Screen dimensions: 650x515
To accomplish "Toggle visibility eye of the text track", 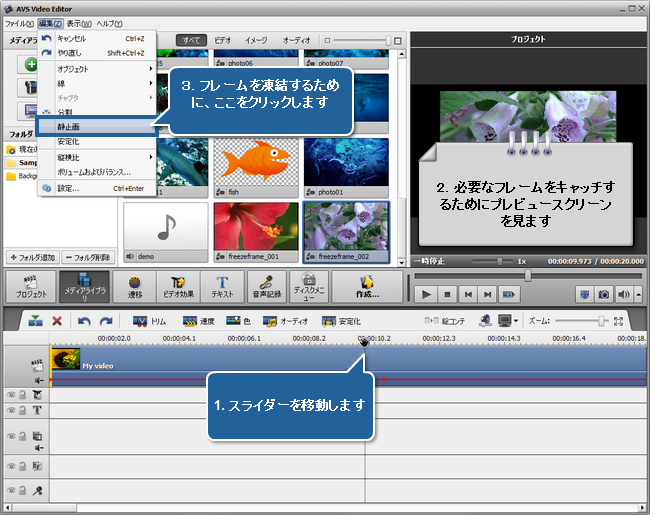I will click(x=12, y=410).
